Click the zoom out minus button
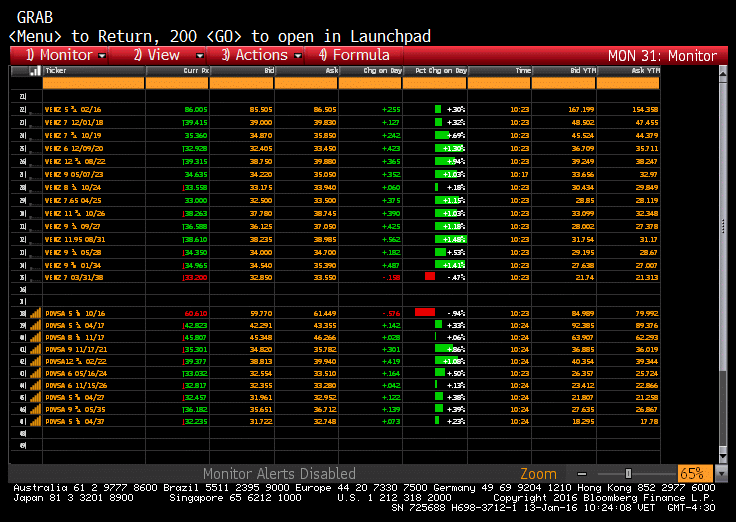This screenshot has width=736, height=522. tap(582, 474)
